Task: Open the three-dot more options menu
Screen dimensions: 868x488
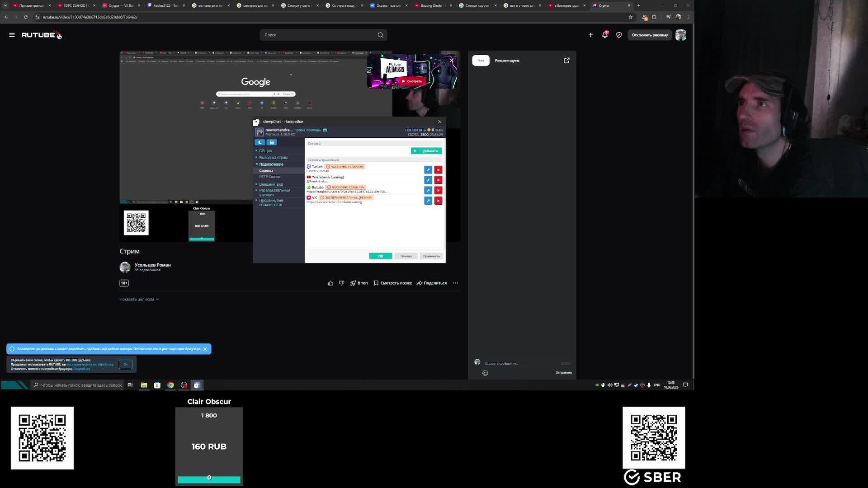Action: point(455,283)
